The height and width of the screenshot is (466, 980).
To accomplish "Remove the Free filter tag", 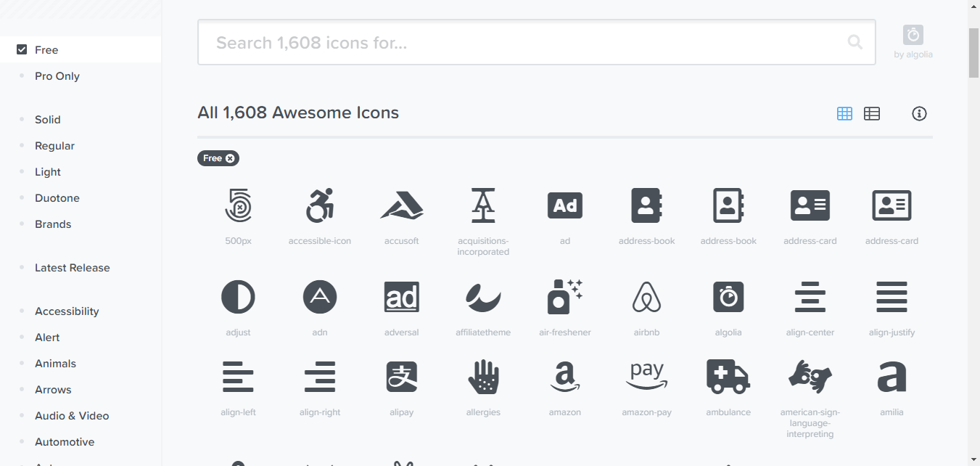I will tap(230, 158).
